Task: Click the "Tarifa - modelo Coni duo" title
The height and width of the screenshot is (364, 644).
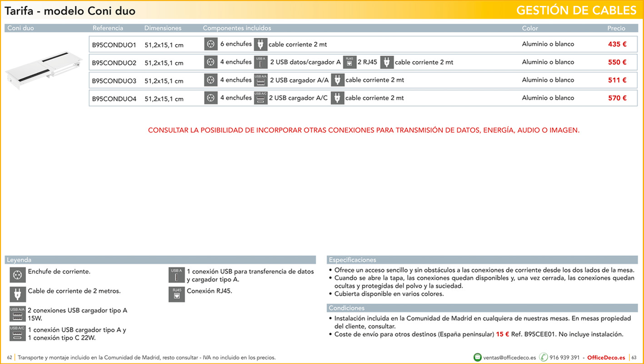Action: click(x=70, y=10)
